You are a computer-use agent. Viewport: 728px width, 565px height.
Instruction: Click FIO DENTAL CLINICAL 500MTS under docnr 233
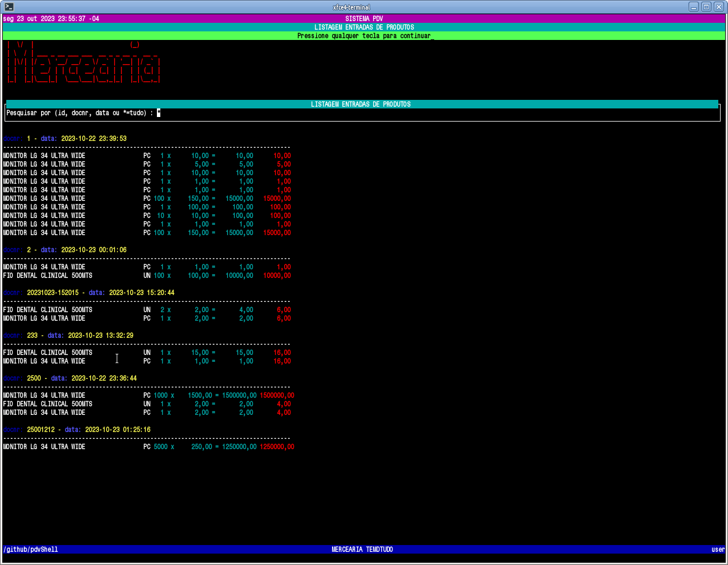(48, 353)
